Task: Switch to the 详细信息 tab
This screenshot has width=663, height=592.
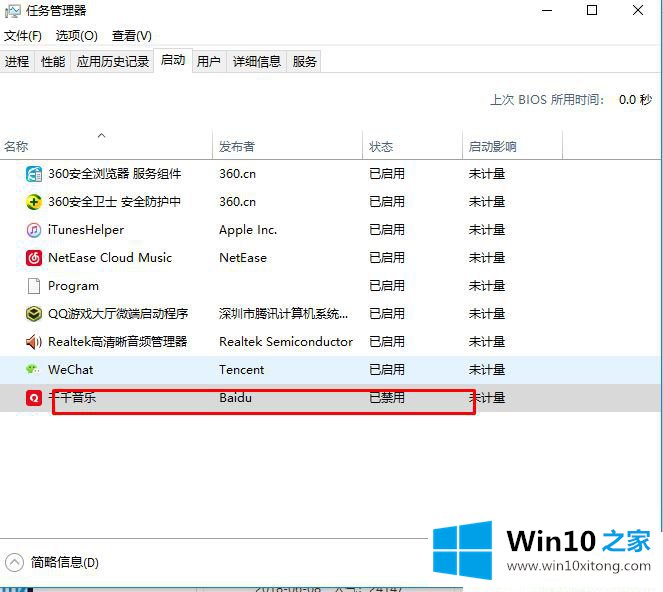Action: [257, 62]
